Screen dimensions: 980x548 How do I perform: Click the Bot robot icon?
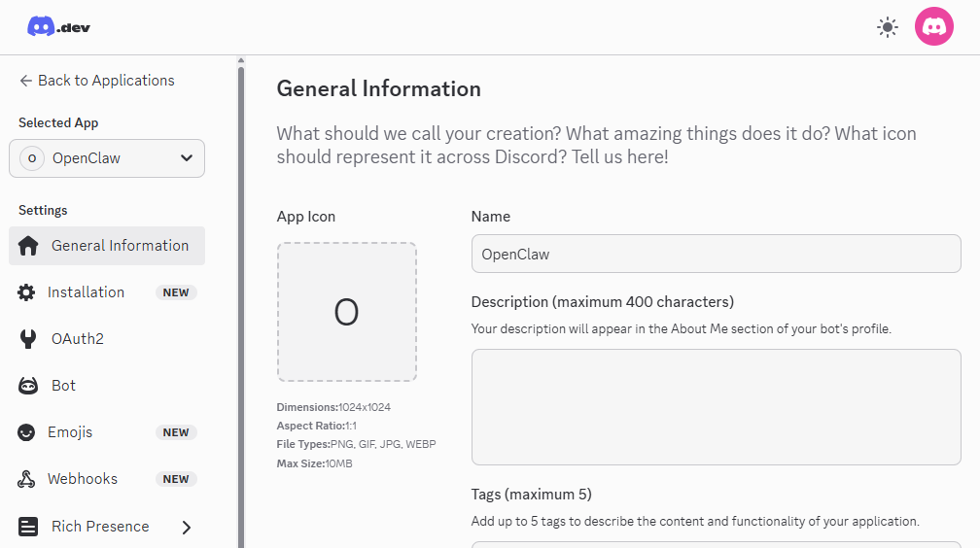click(28, 386)
